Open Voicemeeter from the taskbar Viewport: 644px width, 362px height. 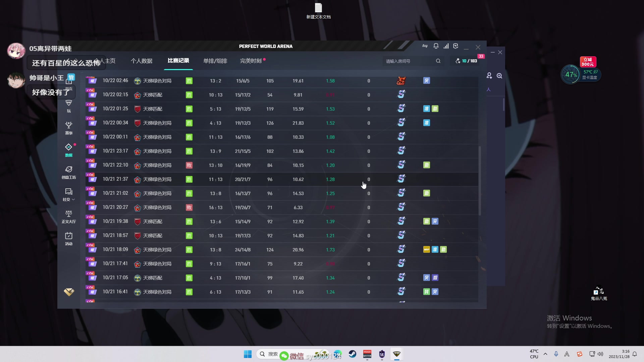[x=367, y=354]
